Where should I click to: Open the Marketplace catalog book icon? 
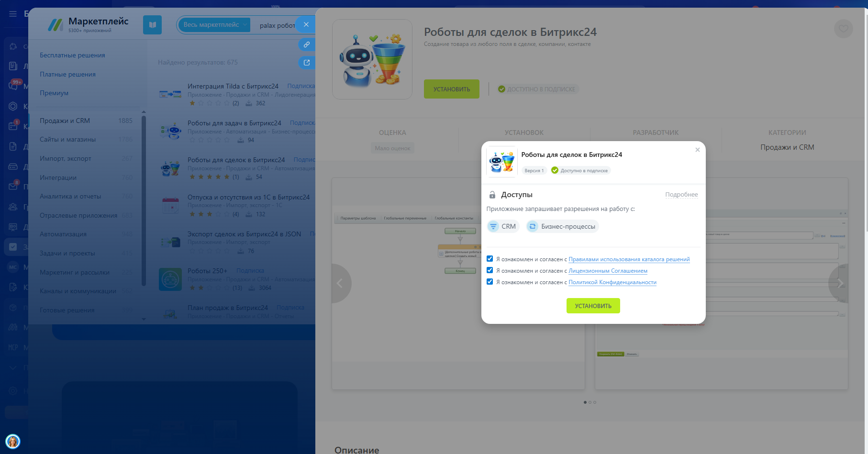coord(152,24)
